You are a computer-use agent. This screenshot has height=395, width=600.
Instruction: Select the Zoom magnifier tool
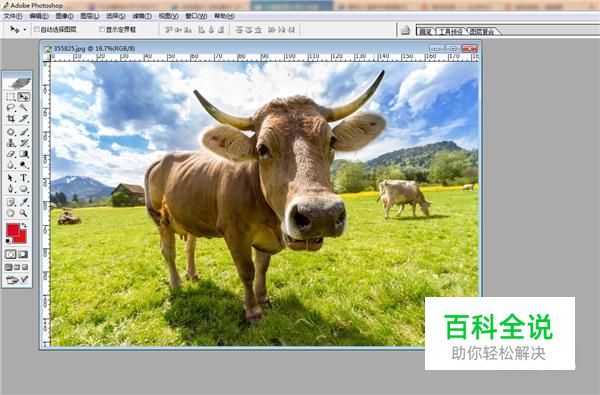click(x=24, y=213)
